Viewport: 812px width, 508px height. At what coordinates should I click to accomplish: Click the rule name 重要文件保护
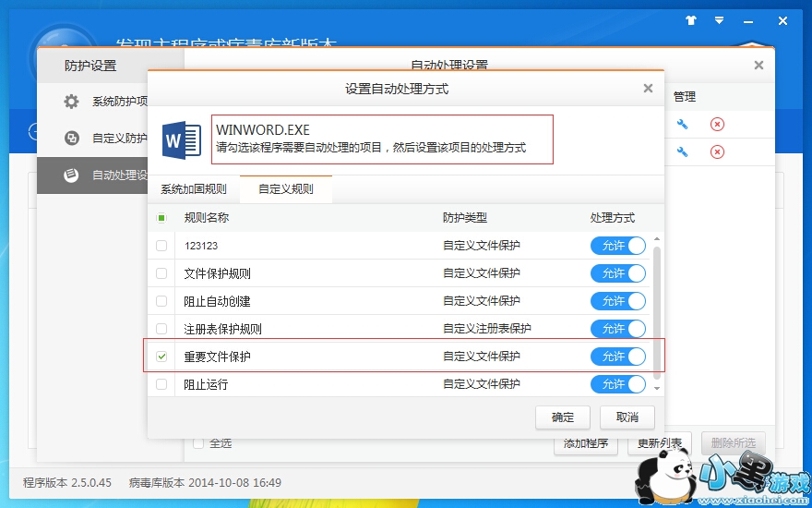pos(218,357)
